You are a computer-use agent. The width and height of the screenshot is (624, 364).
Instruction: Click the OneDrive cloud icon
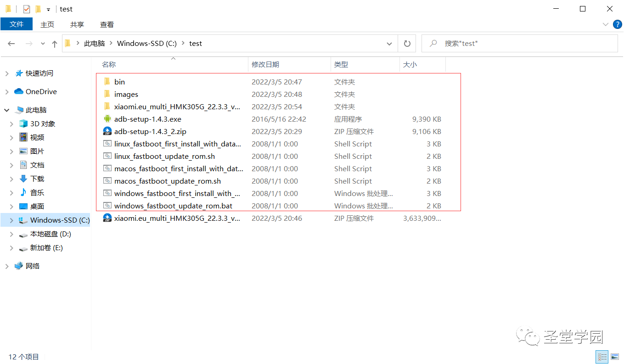click(x=19, y=91)
